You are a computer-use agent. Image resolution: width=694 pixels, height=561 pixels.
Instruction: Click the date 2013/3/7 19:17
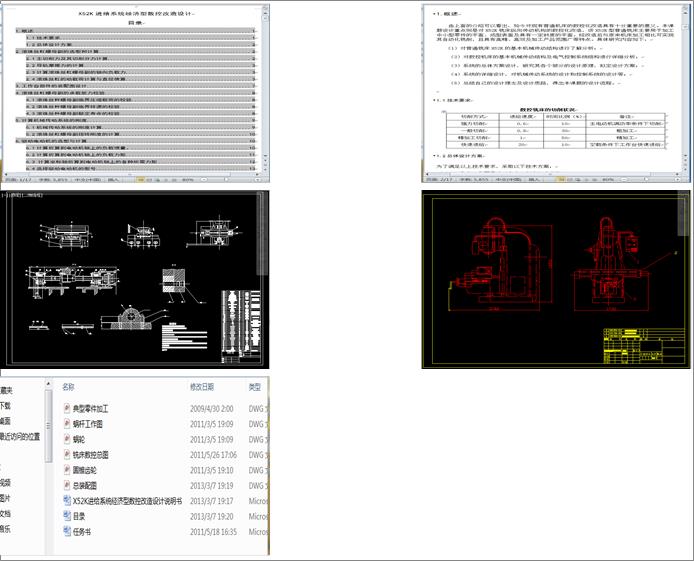tap(212, 501)
